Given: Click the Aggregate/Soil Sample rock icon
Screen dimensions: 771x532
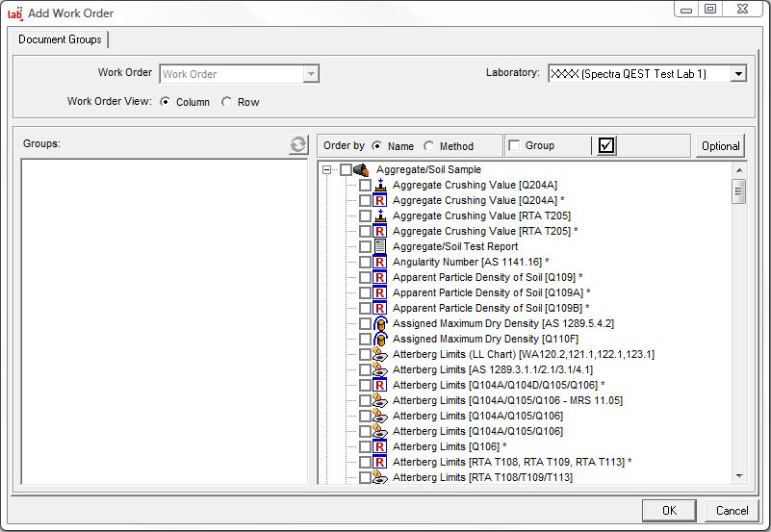Looking at the screenshot, I should pyautogui.click(x=362, y=169).
